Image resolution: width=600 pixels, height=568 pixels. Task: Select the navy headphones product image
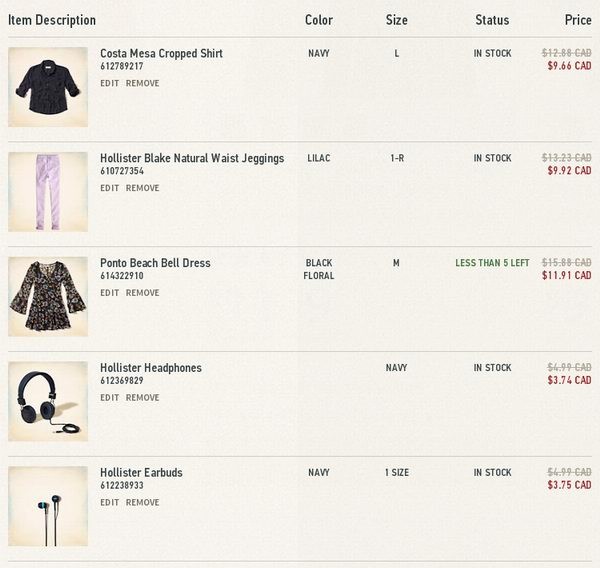click(48, 402)
